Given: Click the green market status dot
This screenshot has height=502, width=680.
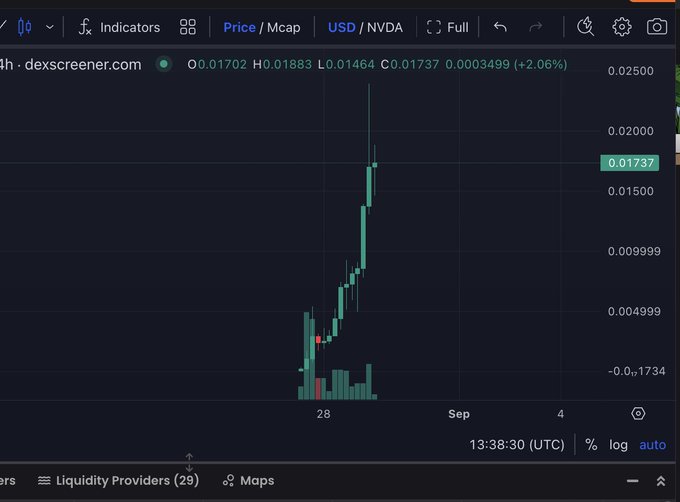Looking at the screenshot, I should pyautogui.click(x=164, y=64).
